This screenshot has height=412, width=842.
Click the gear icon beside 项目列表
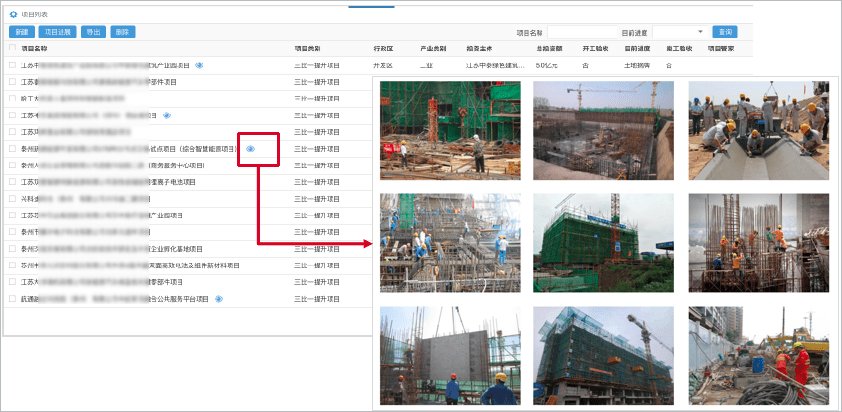pyautogui.click(x=13, y=15)
